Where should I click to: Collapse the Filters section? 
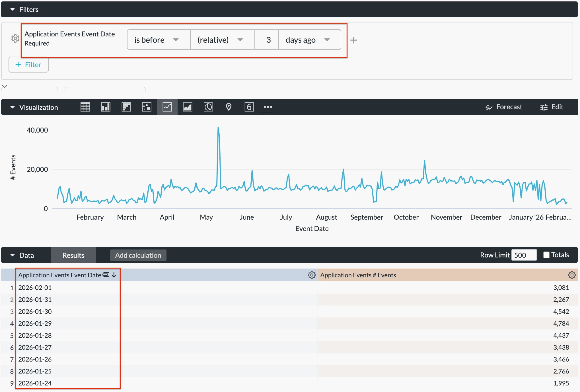pos(13,9)
